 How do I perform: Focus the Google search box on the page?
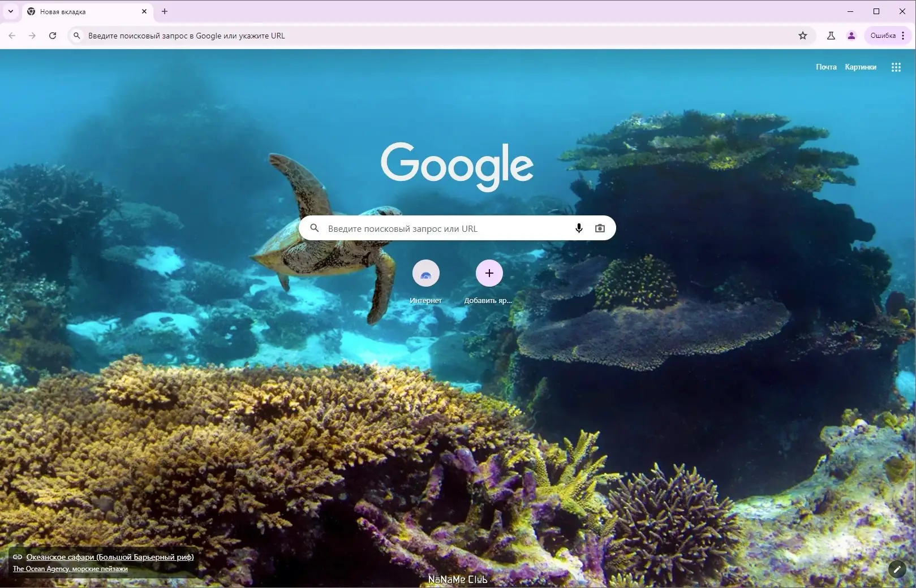(457, 228)
